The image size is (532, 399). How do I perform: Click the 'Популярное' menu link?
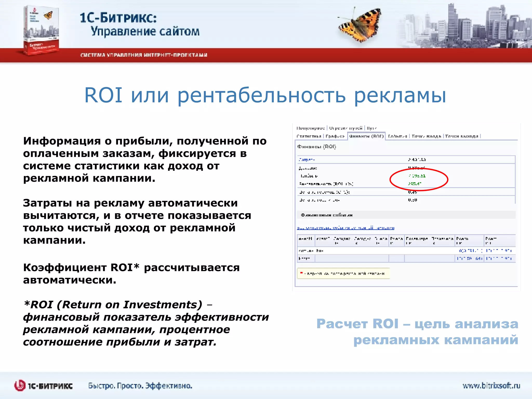310,128
